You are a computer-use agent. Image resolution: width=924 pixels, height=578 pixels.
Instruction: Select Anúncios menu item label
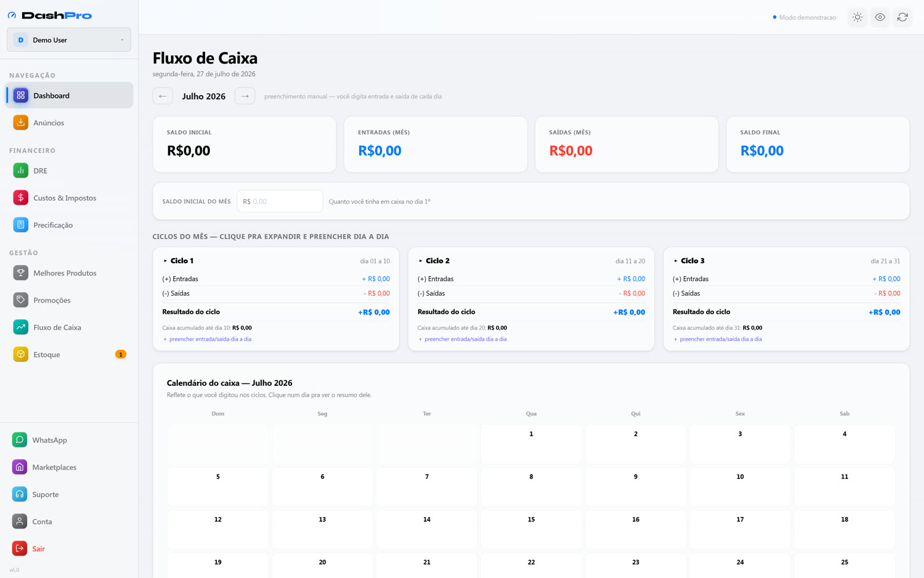click(x=49, y=123)
